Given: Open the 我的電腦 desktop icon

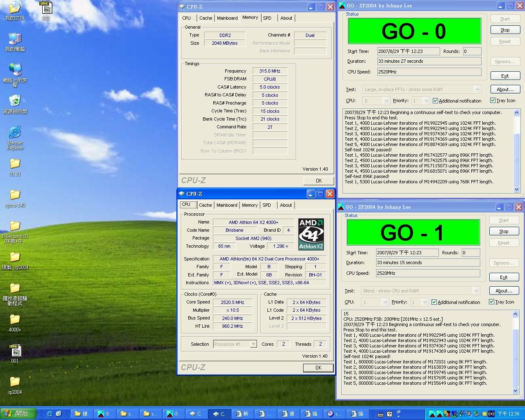Looking at the screenshot, I should coord(15,41).
